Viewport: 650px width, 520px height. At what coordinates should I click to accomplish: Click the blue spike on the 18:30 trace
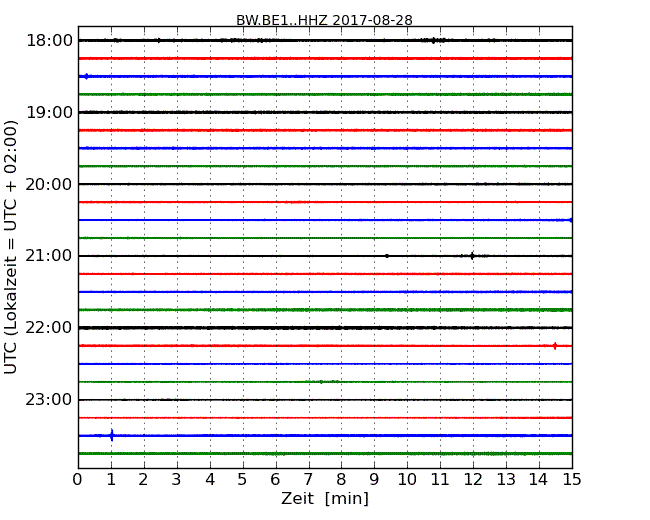(86, 76)
